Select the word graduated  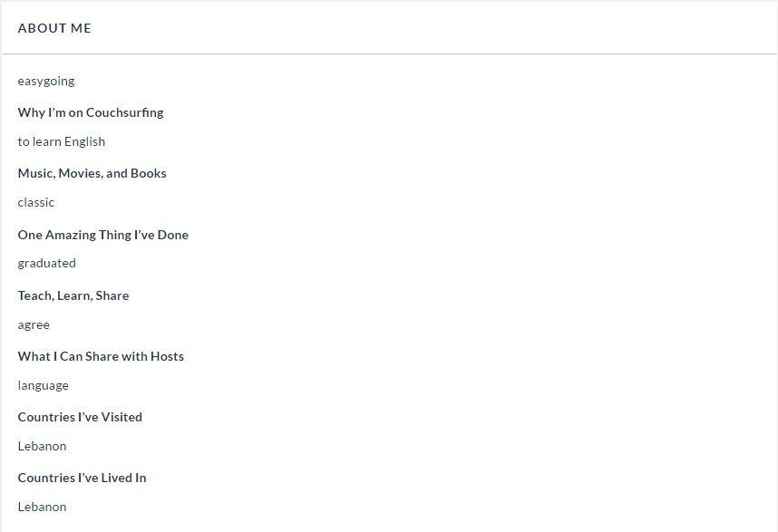coord(47,264)
